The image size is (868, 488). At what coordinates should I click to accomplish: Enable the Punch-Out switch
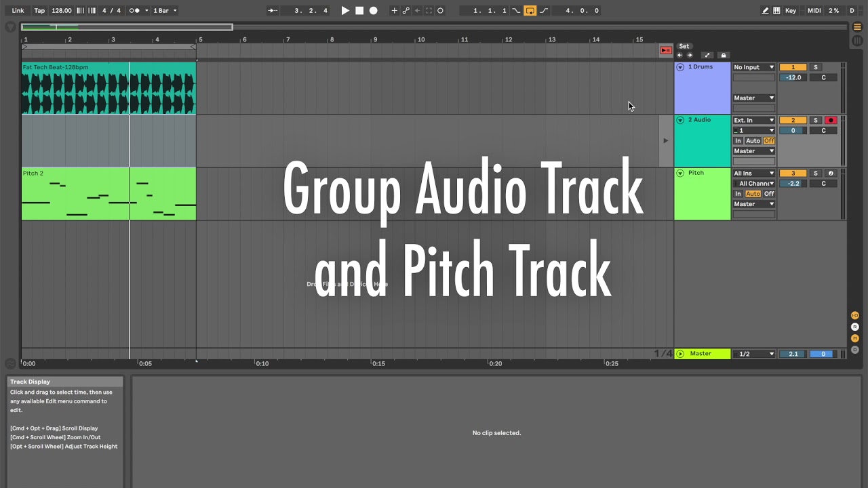tap(544, 10)
